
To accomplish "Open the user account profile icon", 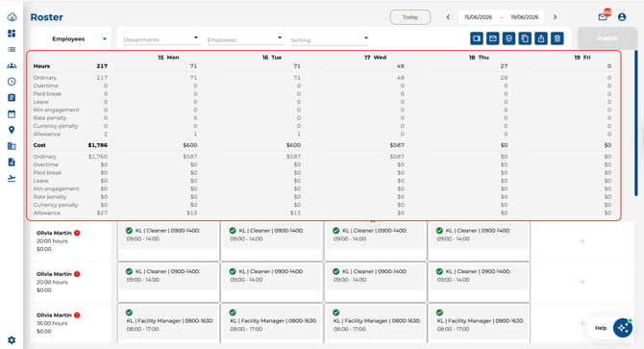I will (622, 17).
